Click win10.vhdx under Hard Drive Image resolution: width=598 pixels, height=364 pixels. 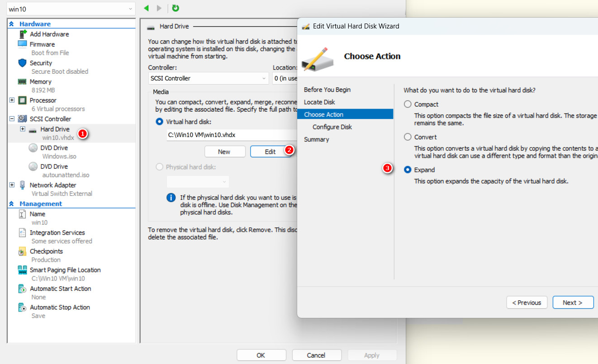tap(58, 137)
